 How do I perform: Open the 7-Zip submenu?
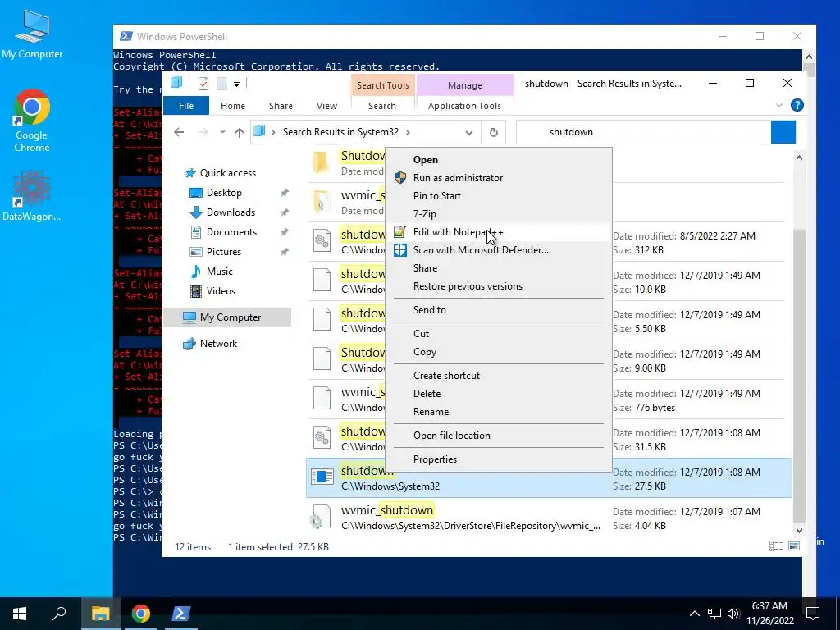point(499,214)
